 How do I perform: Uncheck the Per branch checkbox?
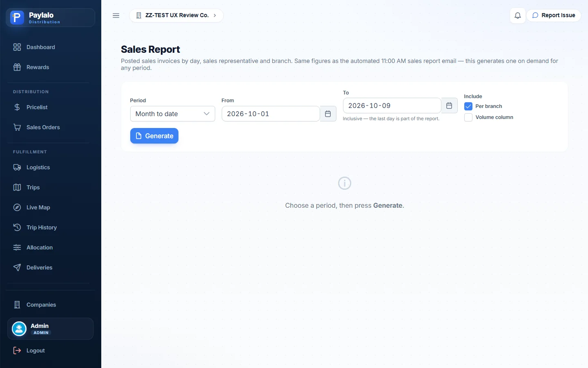point(468,106)
